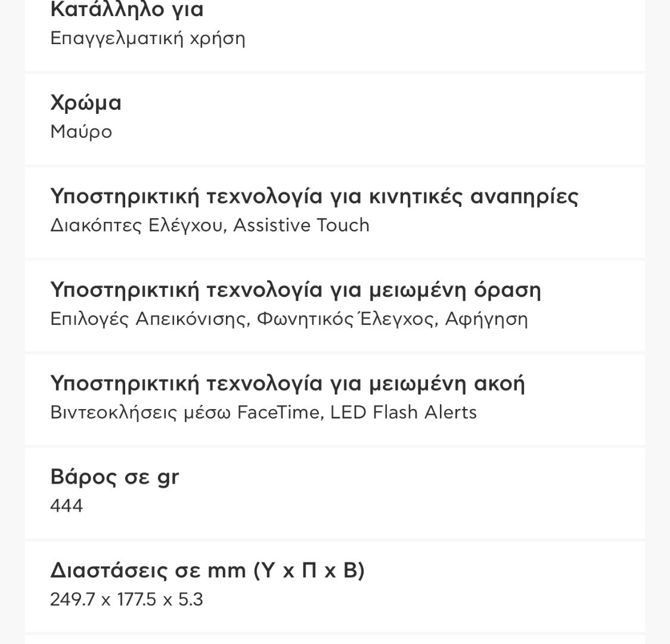Screen dimensions: 670x644
Task: Select dimensions value 249.7 x 177.5 x 5.3
Action: pyautogui.click(x=126, y=599)
